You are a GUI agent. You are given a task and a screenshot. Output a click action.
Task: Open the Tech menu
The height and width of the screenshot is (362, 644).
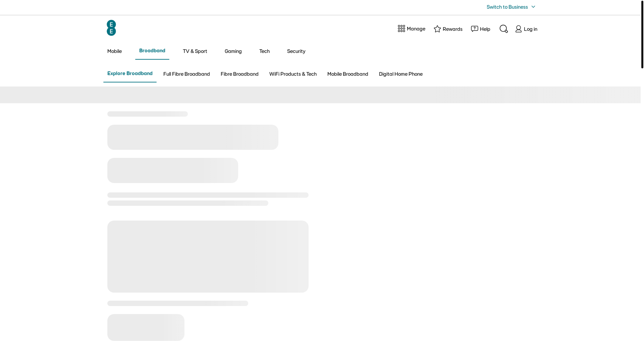click(x=264, y=51)
